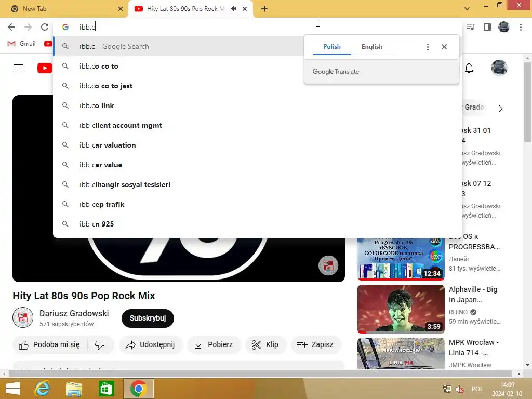Select suggestion 'ibb cihangir sosyal tesisleri'
The height and width of the screenshot is (399, 532).
pyautogui.click(x=258, y=184)
